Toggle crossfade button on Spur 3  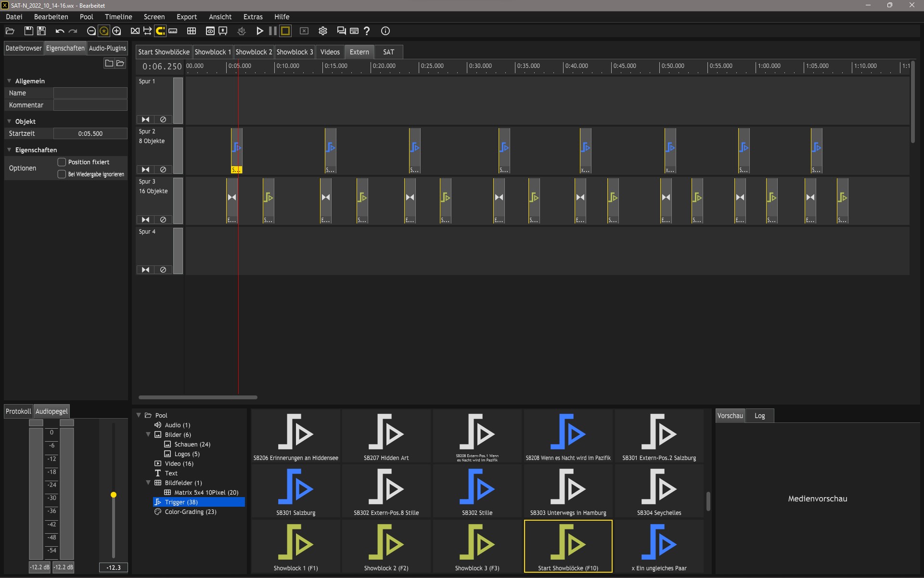tap(145, 220)
